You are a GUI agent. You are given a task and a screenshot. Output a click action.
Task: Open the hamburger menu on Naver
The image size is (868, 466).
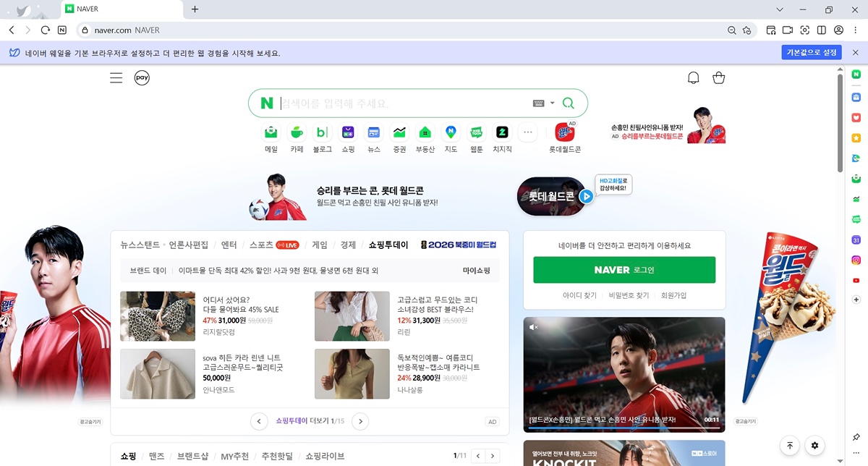pos(116,78)
